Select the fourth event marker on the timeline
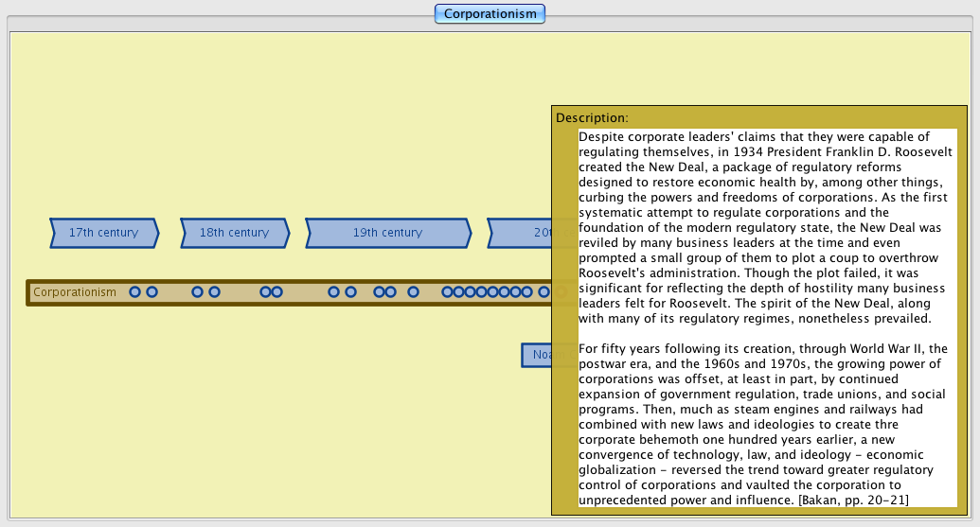 [214, 292]
